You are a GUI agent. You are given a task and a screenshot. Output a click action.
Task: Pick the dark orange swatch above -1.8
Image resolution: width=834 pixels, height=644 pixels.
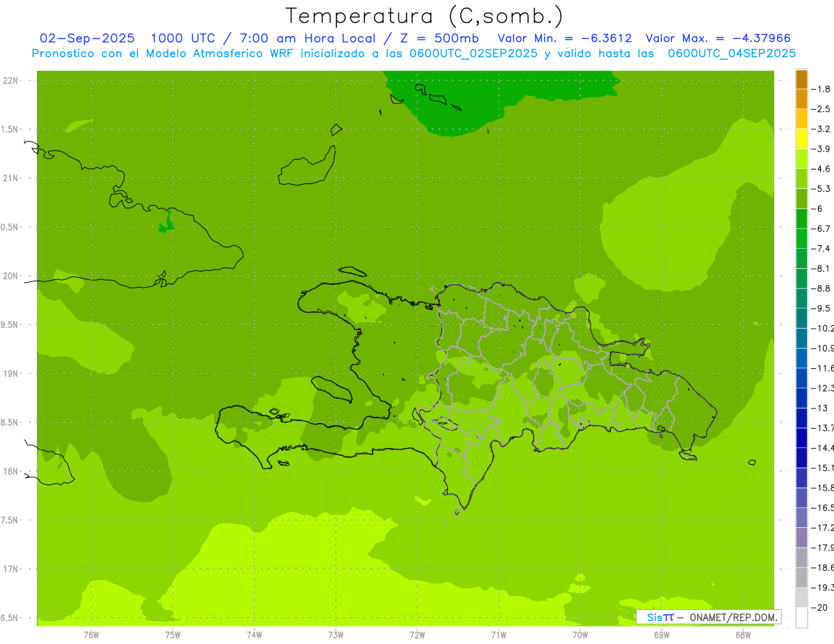click(801, 79)
